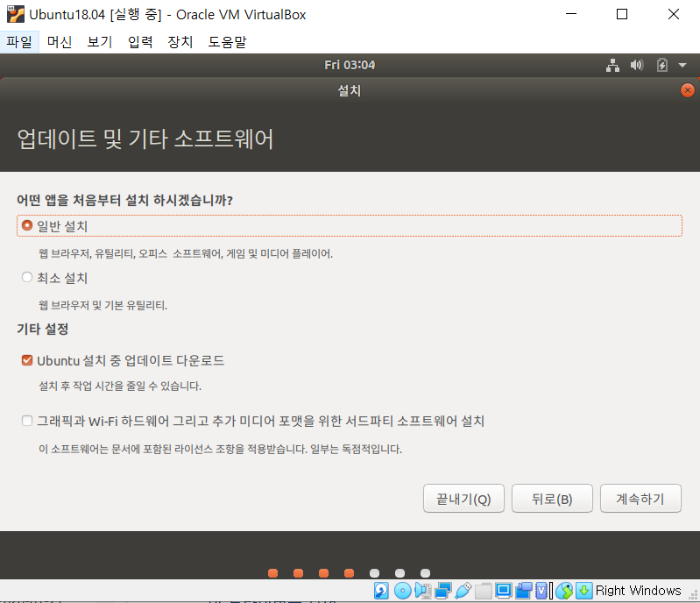Click the 끝내기(Q) button
The image size is (700, 603).
click(x=463, y=499)
